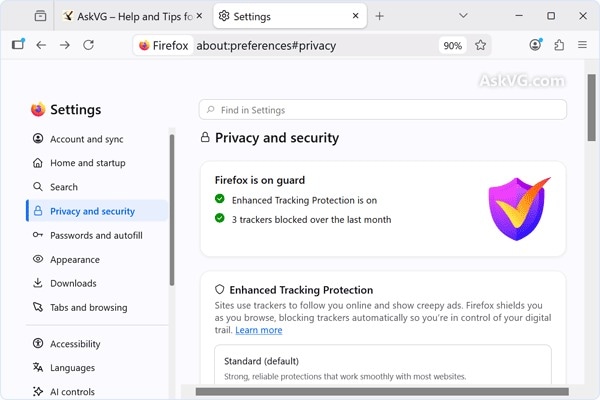Click the Home and startup house icon
Screen dimensions: 600x400
[38, 163]
